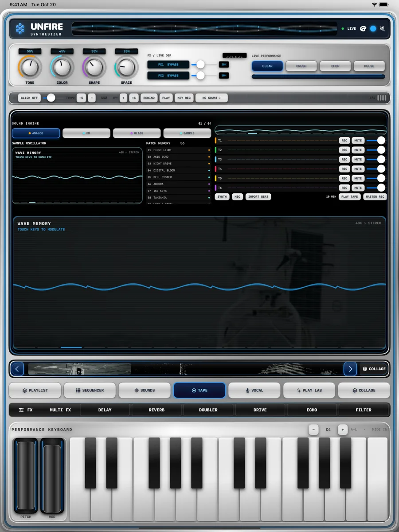Click the PLAY transport button
The image size is (399, 532).
pyautogui.click(x=166, y=98)
